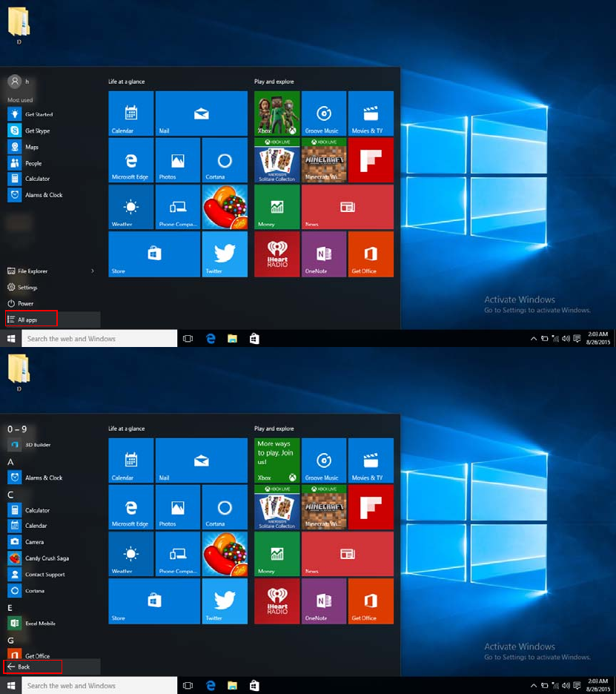
Task: Open Maps in the Most used list
Action: pyautogui.click(x=23, y=147)
